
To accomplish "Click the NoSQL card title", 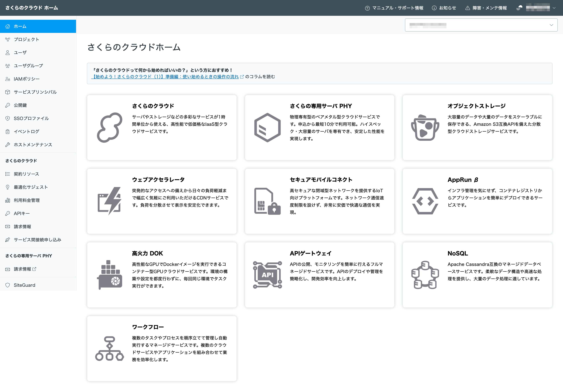I will [x=457, y=253].
